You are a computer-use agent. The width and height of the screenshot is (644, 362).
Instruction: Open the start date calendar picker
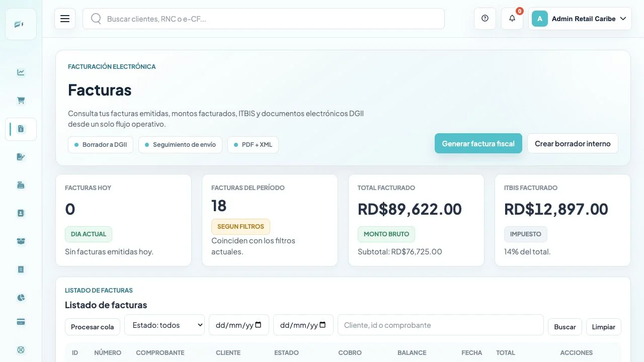[259, 325]
